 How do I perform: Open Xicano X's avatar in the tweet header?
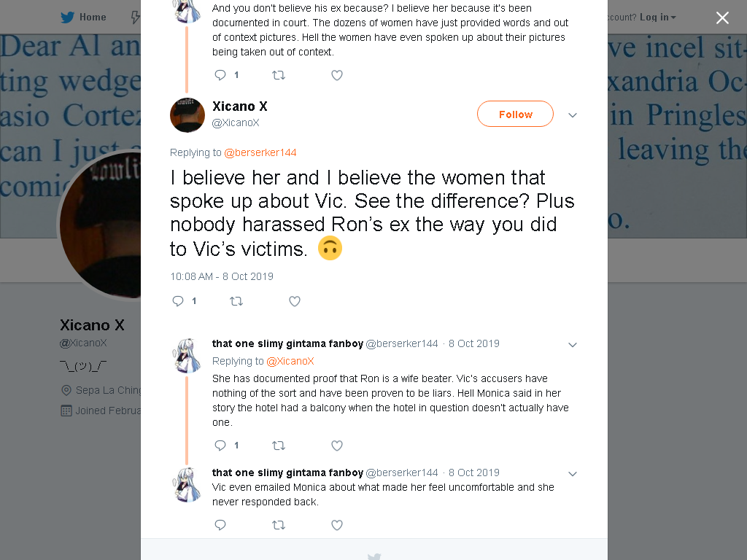tap(187, 114)
